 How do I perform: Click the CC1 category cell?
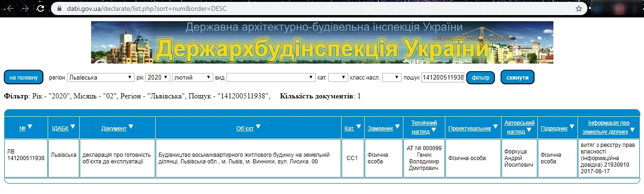click(x=352, y=158)
